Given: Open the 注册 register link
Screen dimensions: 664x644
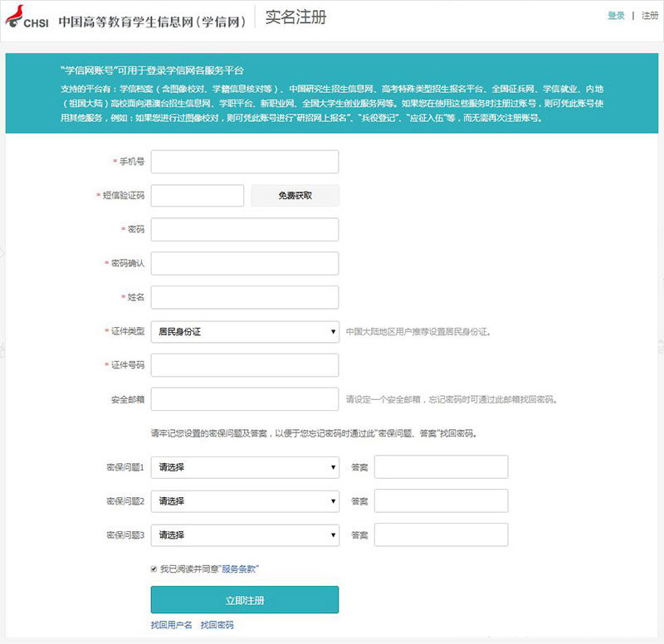Looking at the screenshot, I should 650,16.
